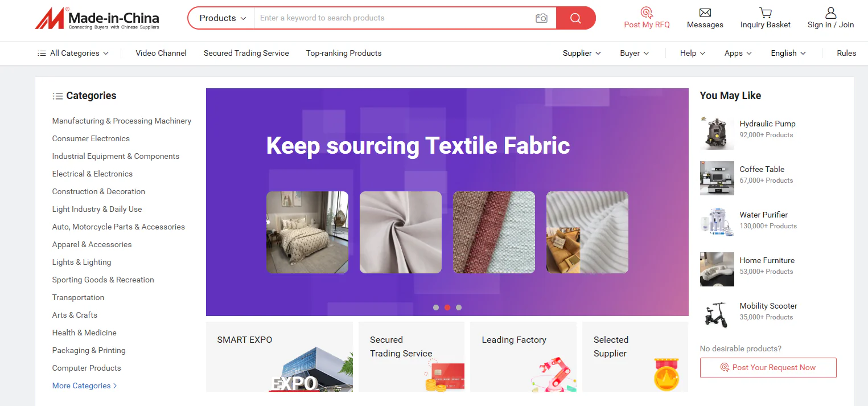
Task: Open the Inquiry Basket cart icon
Action: point(766,13)
